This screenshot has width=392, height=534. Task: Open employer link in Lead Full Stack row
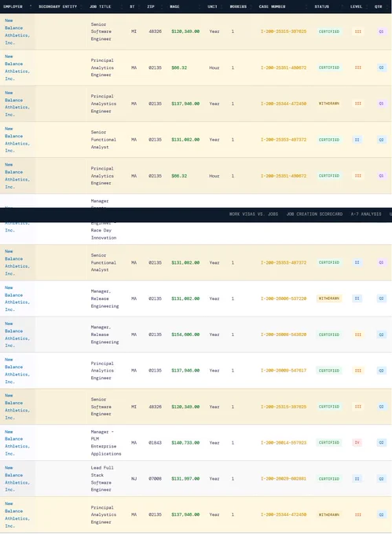[x=17, y=479]
